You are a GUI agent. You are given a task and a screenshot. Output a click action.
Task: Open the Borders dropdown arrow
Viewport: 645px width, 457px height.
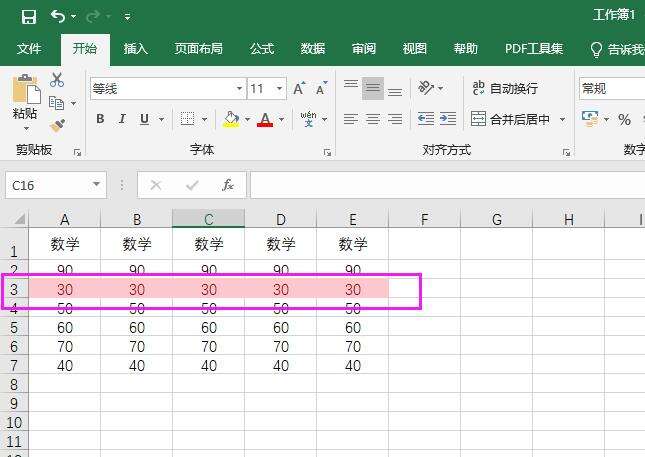point(205,120)
